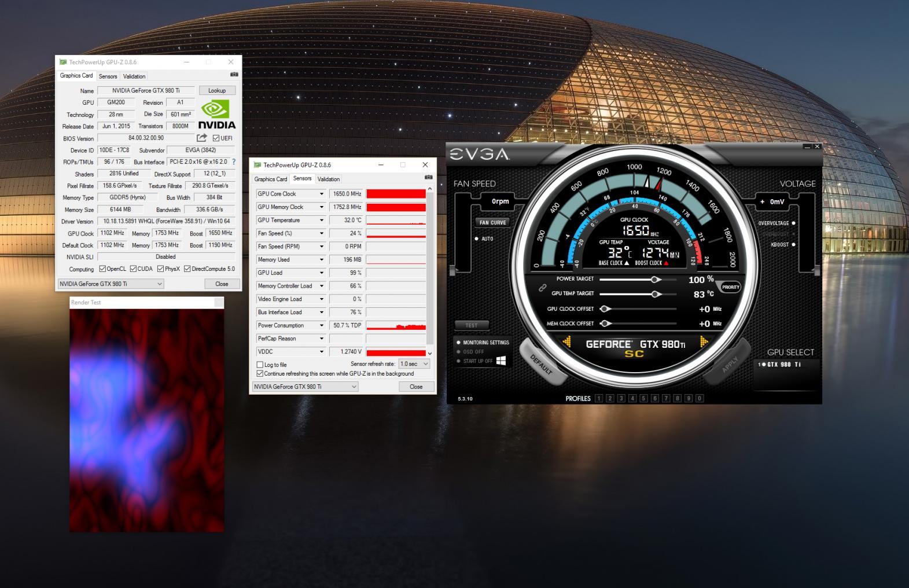
Task: Toggle the PhysX checkbox
Action: [160, 269]
